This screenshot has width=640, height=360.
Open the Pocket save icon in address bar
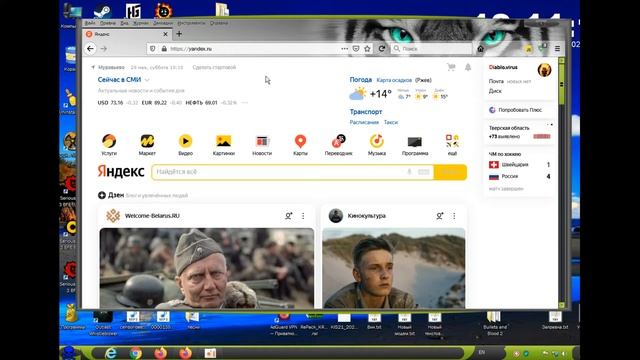pyautogui.click(x=356, y=49)
